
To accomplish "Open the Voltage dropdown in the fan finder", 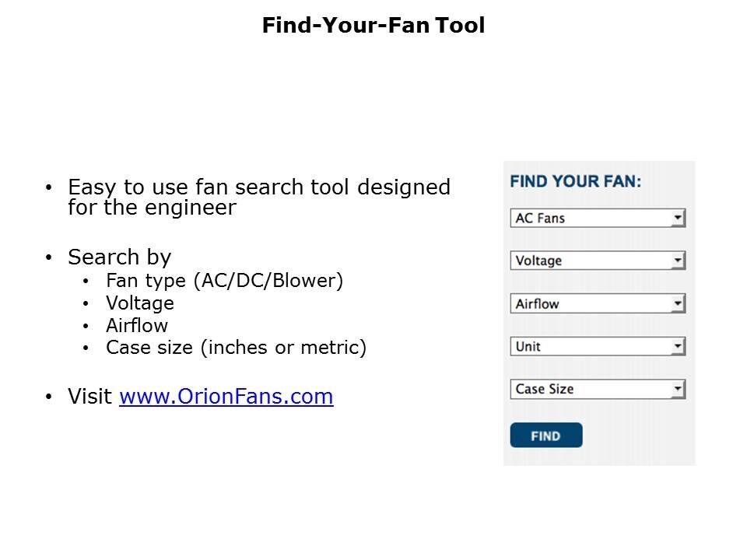I will point(591,261).
